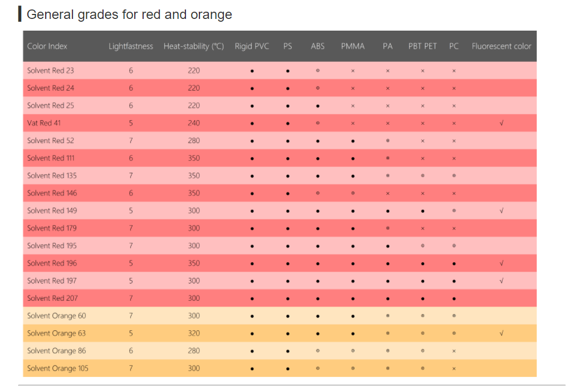The image size is (578, 392).
Task: Click the heat-stability value for Solvent Red 52
Action: [194, 140]
